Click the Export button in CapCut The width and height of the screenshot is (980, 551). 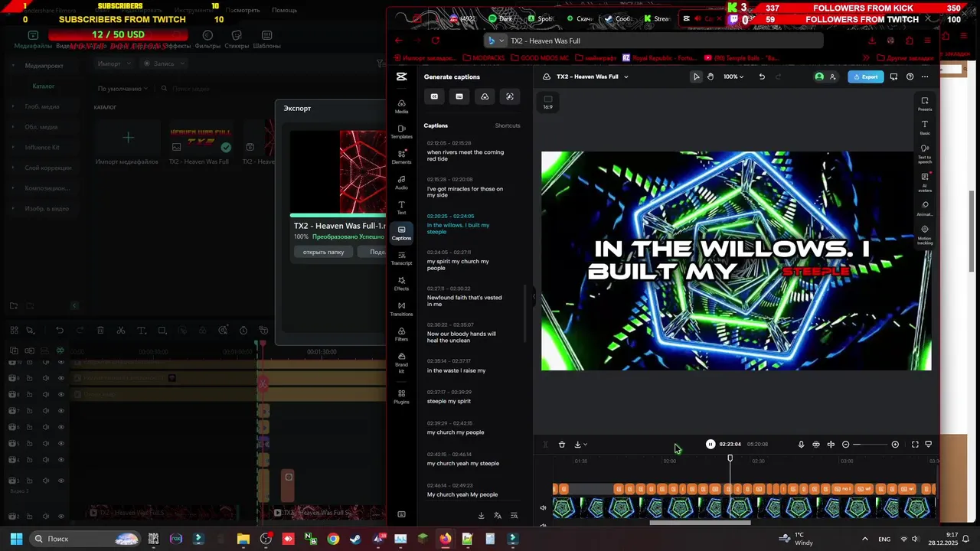tap(866, 77)
